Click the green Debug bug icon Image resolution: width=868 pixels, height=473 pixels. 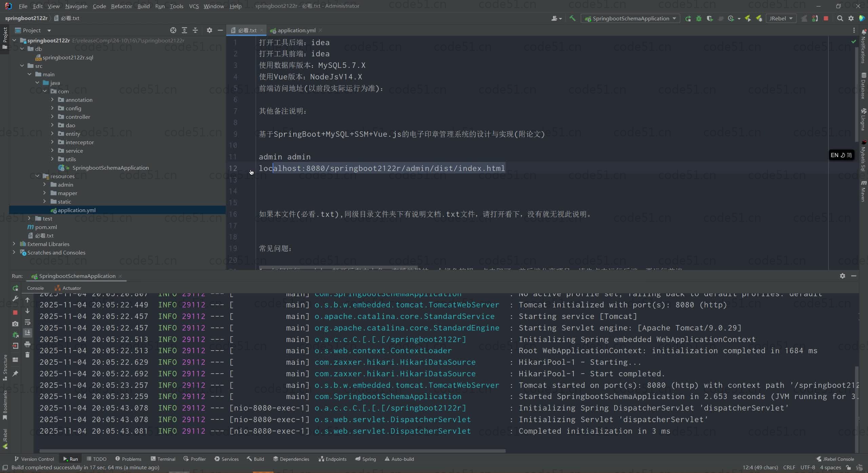point(699,18)
